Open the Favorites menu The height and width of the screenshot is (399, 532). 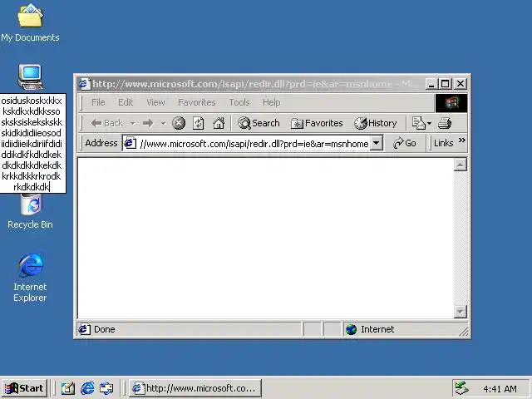197,102
